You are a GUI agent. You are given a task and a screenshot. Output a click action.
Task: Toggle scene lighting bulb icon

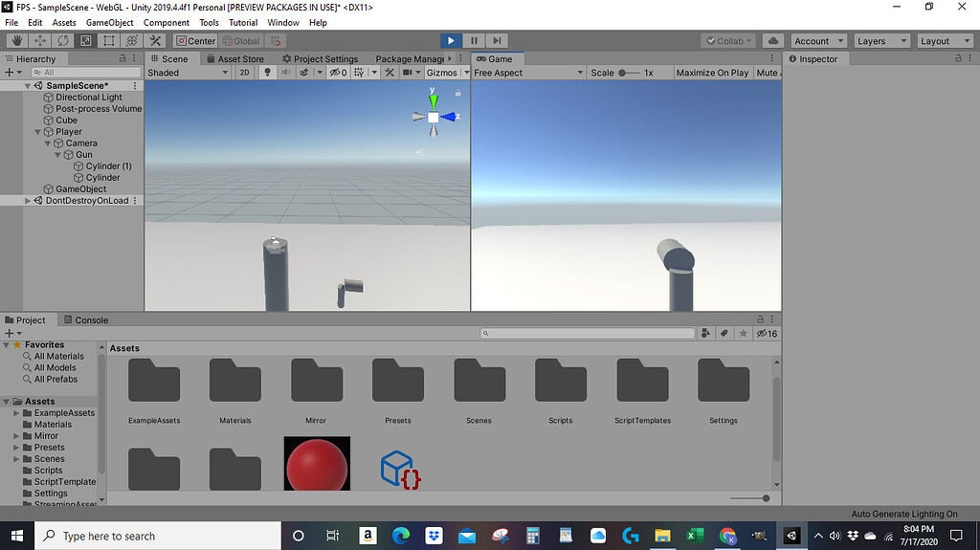point(267,73)
